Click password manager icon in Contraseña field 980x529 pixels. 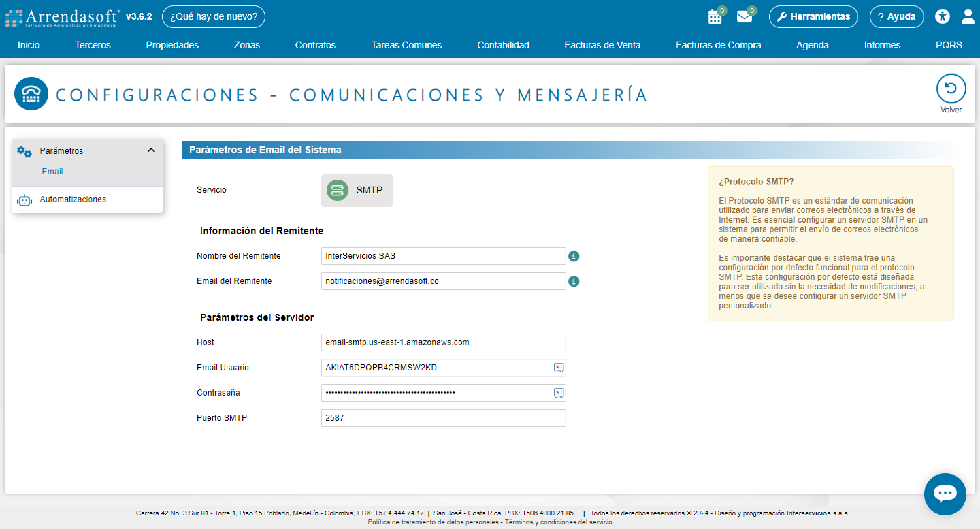[558, 393]
